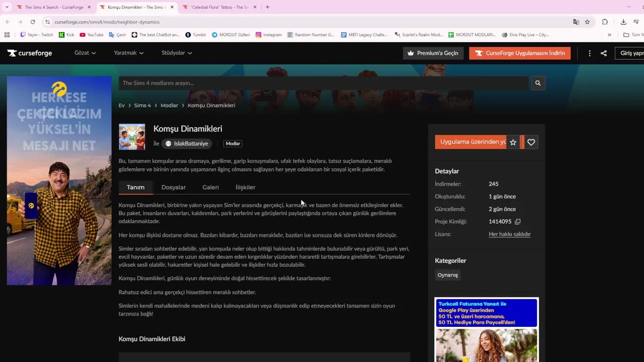Click the Modlar category tag
Viewport: 644px width, 362px height.
point(233,143)
